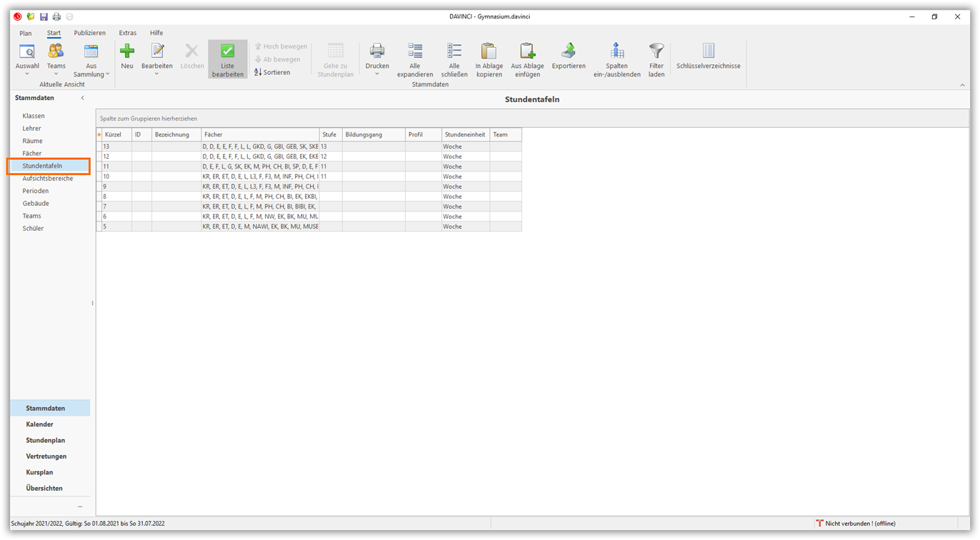This screenshot has width=980, height=540.
Task: Click the green plus Neu icon
Action: click(x=127, y=51)
